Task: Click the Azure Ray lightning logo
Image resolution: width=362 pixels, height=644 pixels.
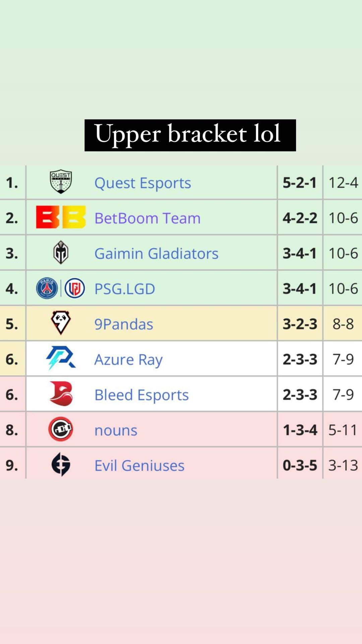Action: click(x=61, y=358)
